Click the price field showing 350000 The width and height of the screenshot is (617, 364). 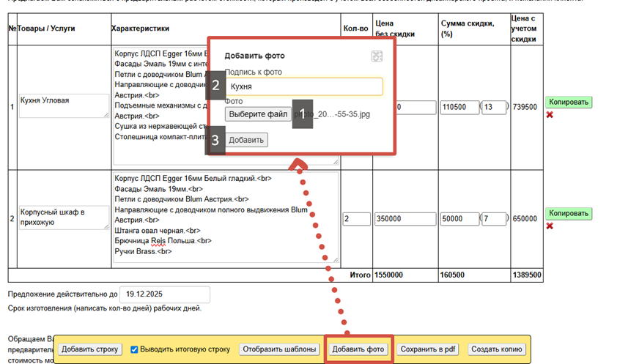pos(404,218)
